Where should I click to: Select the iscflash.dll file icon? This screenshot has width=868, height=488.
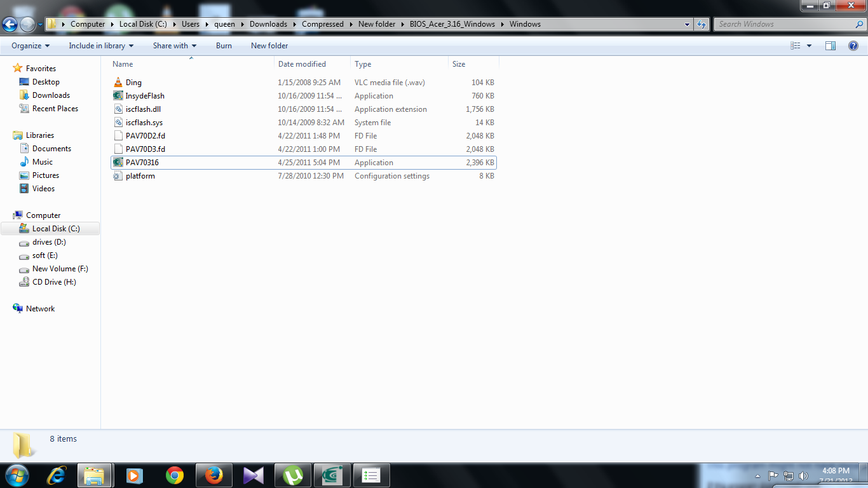point(118,109)
